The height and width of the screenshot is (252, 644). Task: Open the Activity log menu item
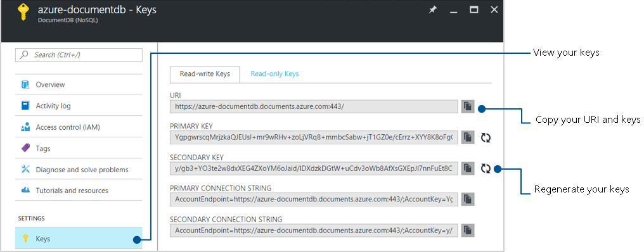[x=79, y=106]
